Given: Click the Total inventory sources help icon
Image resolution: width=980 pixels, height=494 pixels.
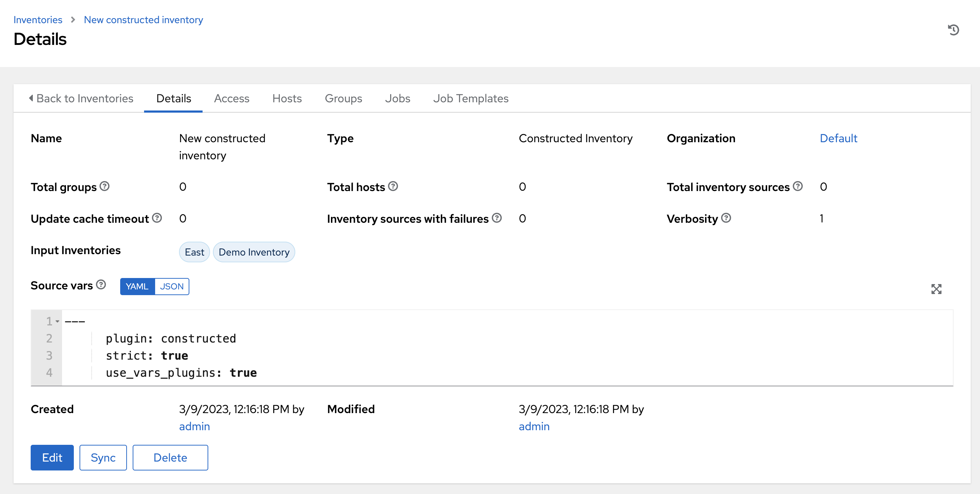Looking at the screenshot, I should (798, 186).
